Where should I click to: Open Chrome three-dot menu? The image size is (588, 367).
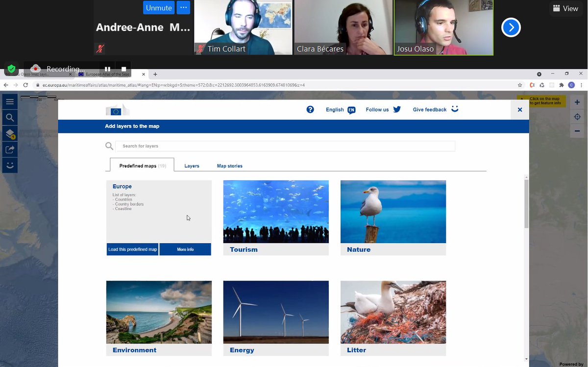click(x=581, y=85)
